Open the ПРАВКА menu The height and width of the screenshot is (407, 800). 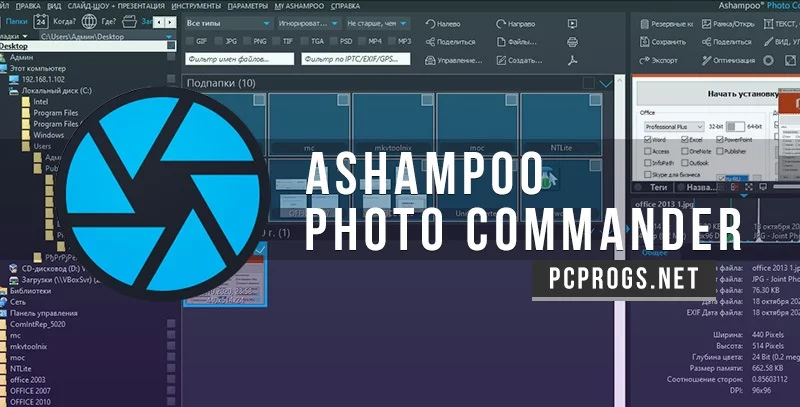[29, 6]
